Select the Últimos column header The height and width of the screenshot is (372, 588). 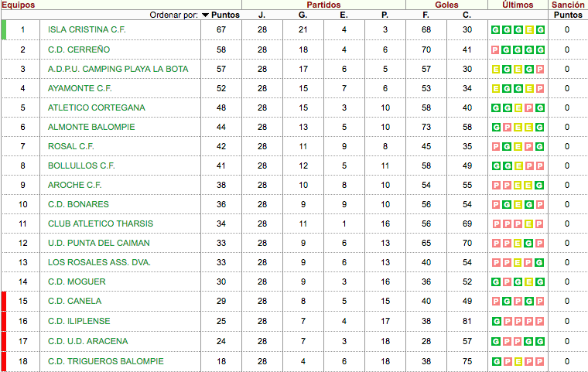pyautogui.click(x=518, y=5)
